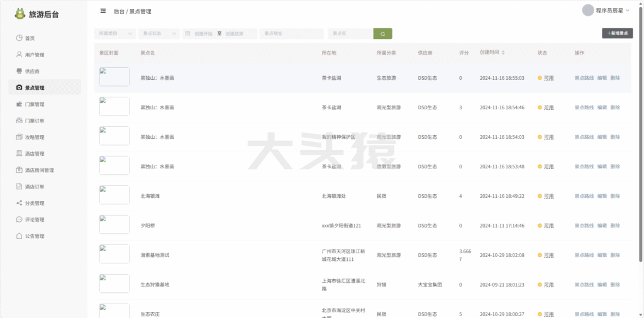Click the 旅游后台 logo icon

coord(19,14)
